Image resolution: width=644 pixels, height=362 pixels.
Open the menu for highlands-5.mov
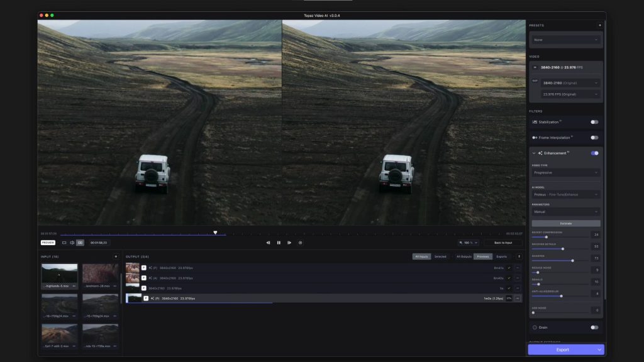click(74, 286)
